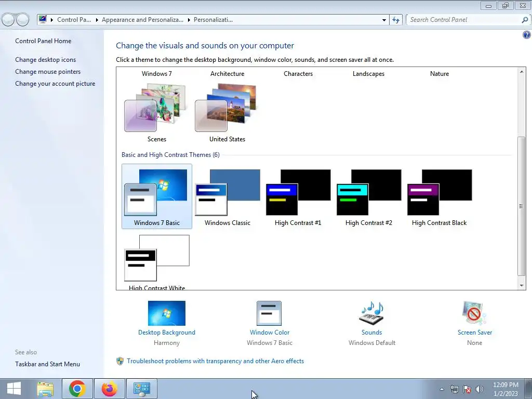Open the Windows Start button

(x=14, y=389)
